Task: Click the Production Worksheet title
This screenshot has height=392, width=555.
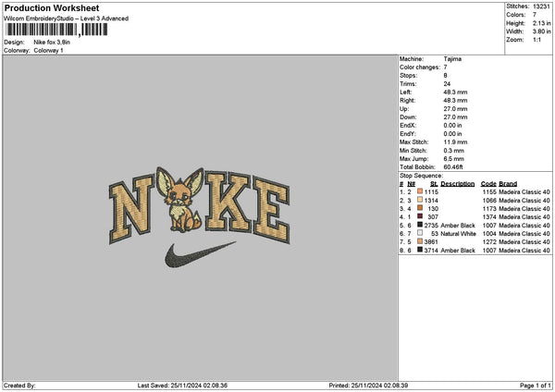Action: [x=52, y=7]
